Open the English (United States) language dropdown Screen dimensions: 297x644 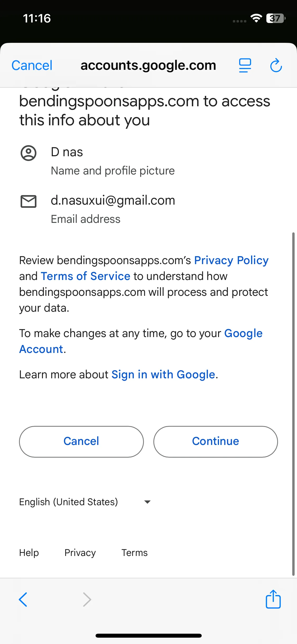pos(69,502)
